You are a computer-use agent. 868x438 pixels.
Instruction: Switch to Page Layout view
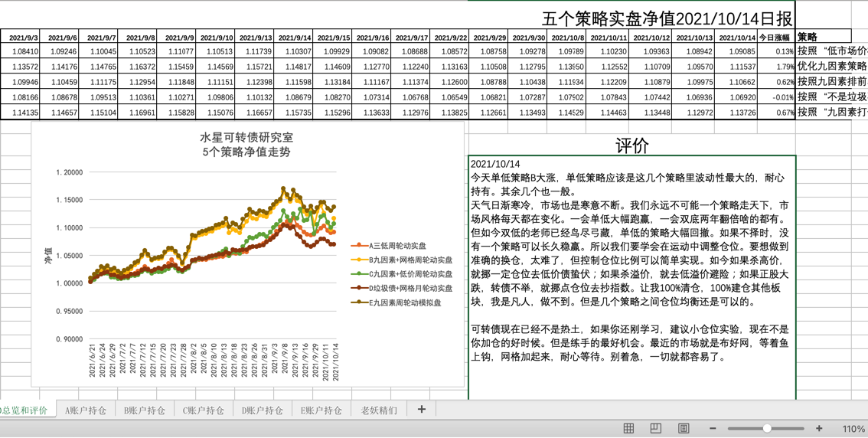[x=656, y=429]
